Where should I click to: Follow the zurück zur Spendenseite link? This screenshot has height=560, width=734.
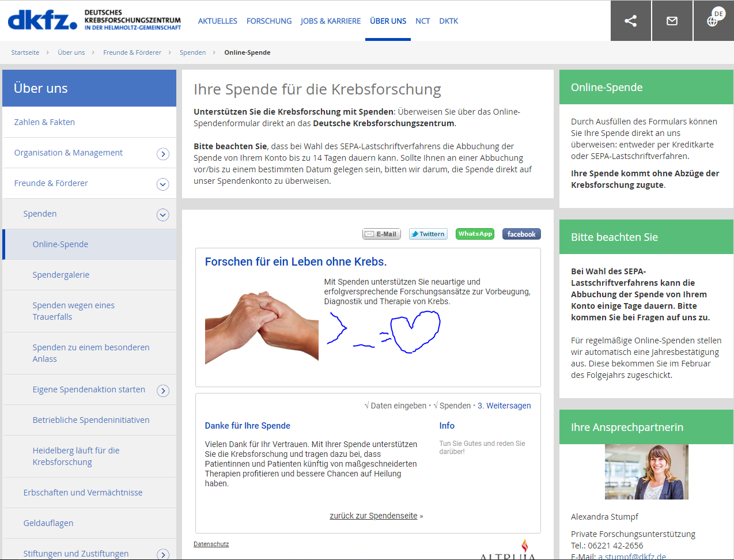[373, 516]
